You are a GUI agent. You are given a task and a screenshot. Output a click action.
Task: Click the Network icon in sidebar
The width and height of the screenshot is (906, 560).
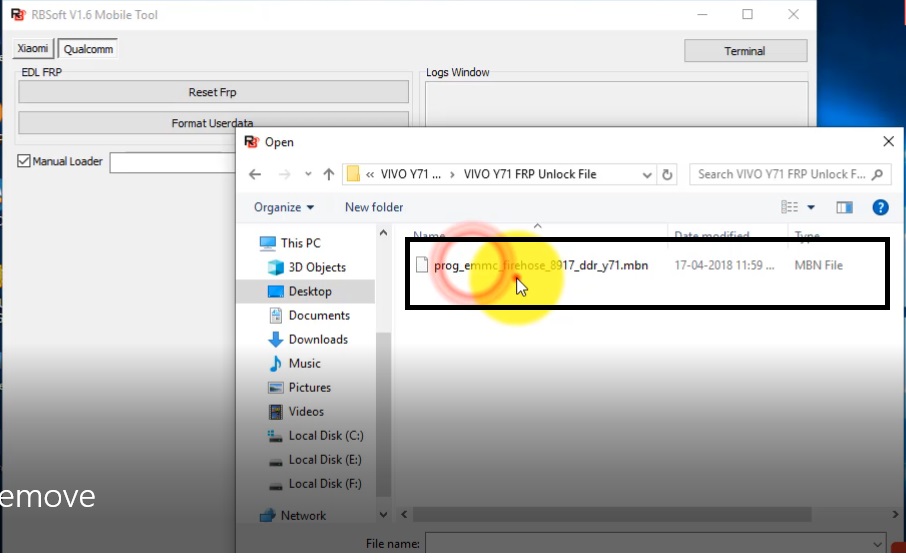point(267,516)
